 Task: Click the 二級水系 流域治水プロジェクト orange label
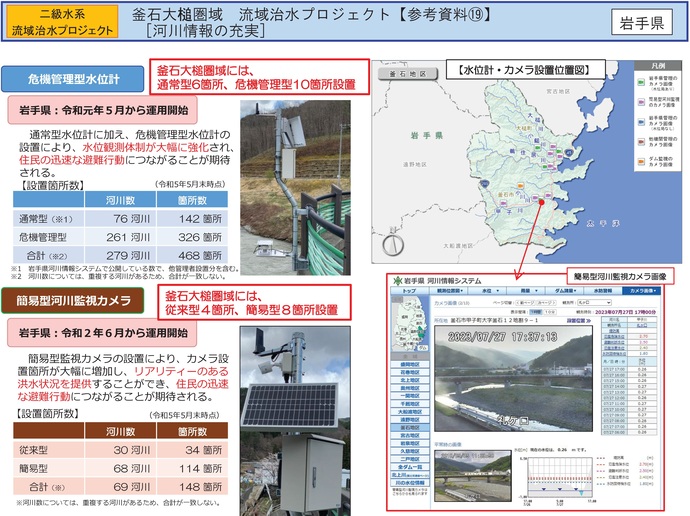(62, 22)
